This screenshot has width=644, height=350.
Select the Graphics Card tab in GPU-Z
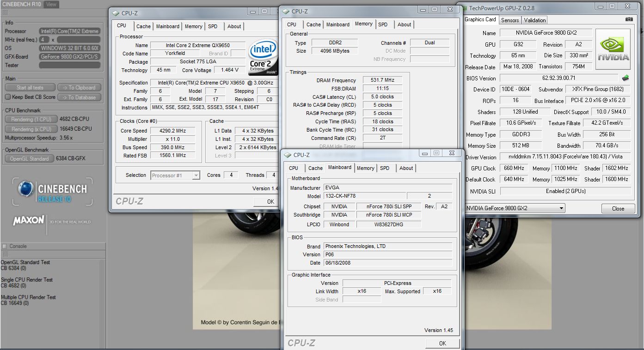(x=480, y=19)
